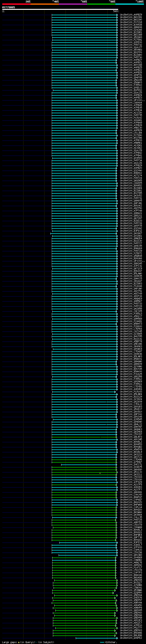
Task: Select hit label UniRef100_C0LL35
Action: point(131,517)
